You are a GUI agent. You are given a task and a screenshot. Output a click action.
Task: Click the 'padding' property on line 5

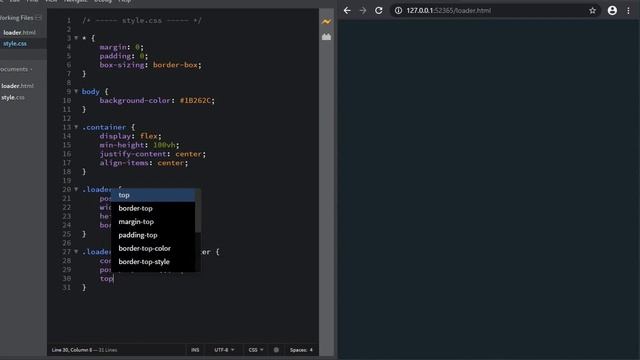(x=115, y=56)
